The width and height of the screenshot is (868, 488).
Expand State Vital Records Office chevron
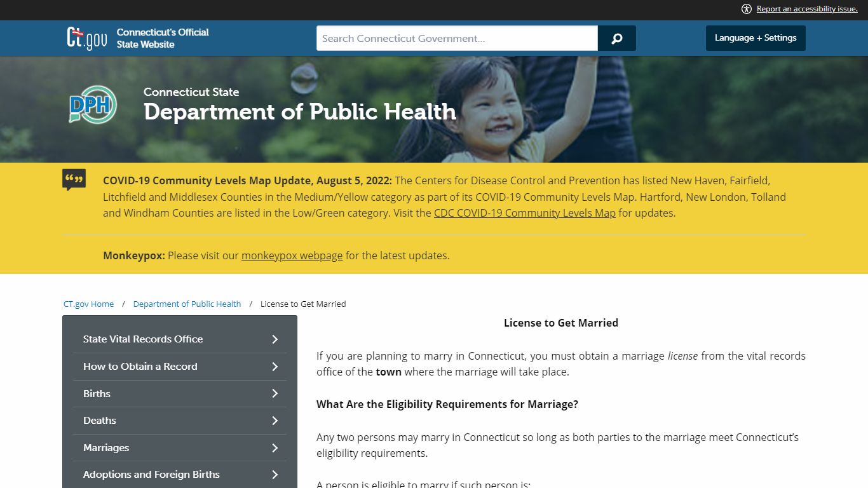275,339
